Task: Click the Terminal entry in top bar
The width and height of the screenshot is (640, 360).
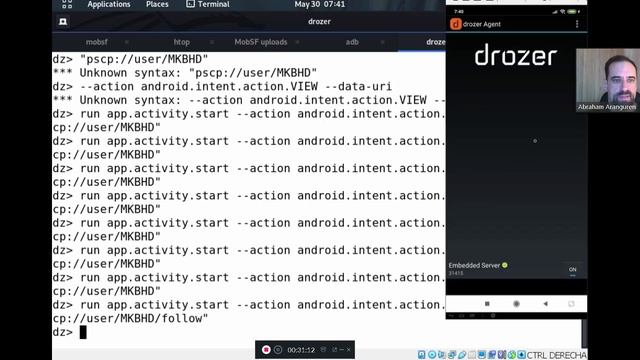Action: coord(208,4)
